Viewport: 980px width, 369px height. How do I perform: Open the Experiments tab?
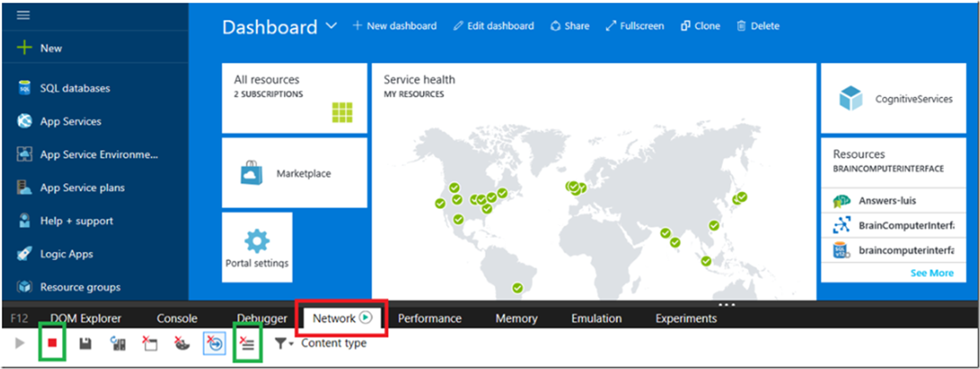(x=686, y=319)
